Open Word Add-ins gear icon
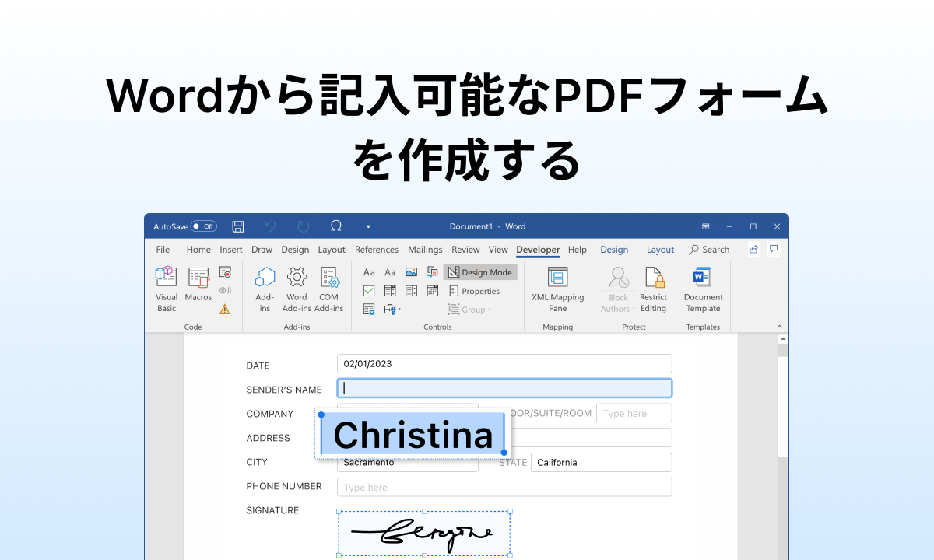Screen dimensions: 934x560 (297, 289)
